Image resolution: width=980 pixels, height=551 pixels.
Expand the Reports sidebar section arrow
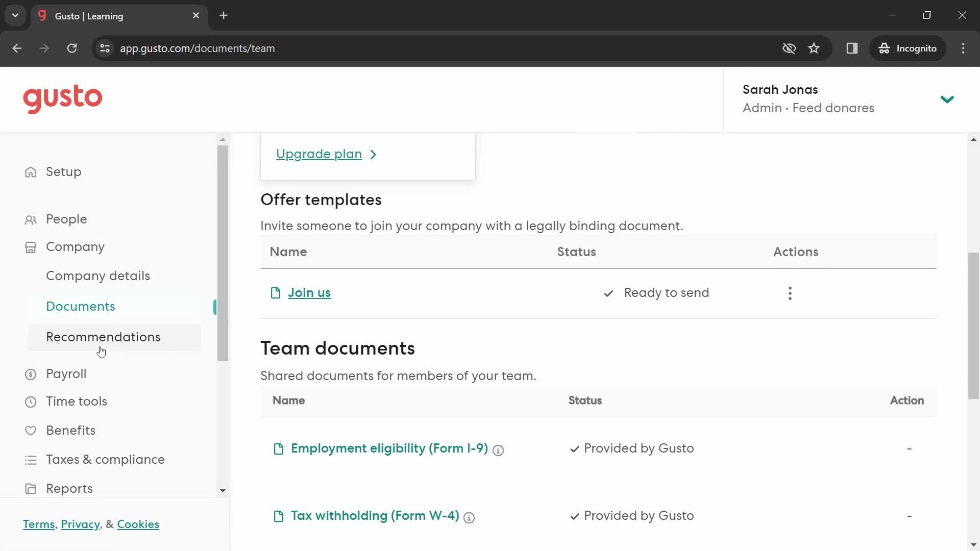222,489
